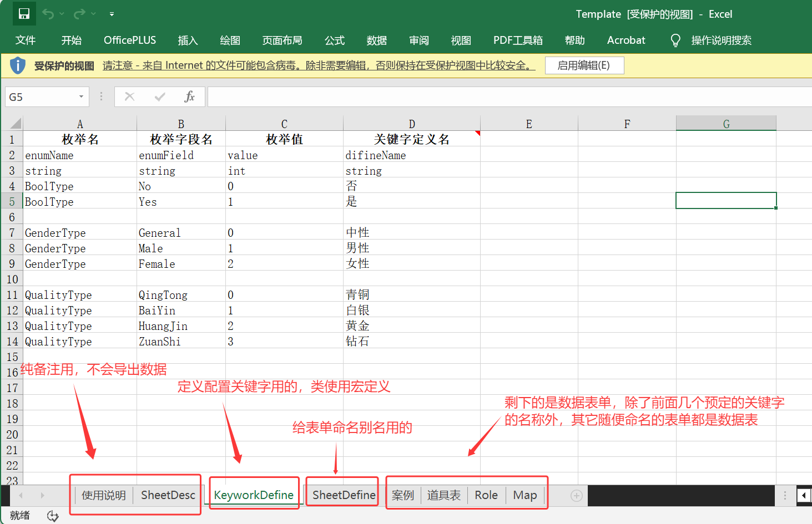Screen dimensions: 812x524
Task: Click the macro recording status bar icon
Action: coord(53,516)
